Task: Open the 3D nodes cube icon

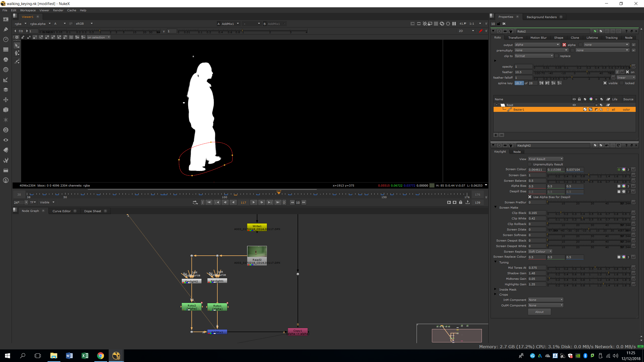Action: [6, 110]
